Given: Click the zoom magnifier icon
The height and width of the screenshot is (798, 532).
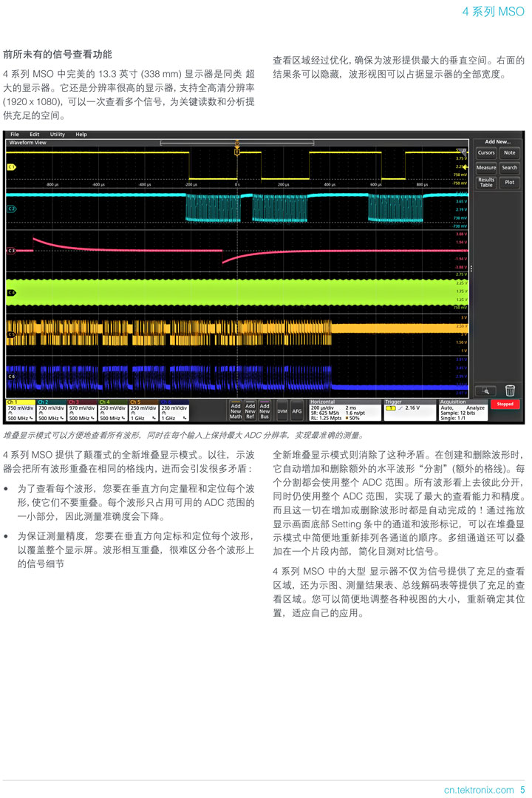Looking at the screenshot, I should click(485, 390).
